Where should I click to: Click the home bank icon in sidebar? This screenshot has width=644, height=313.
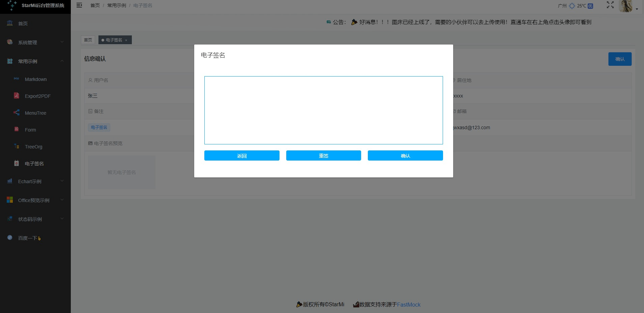[x=10, y=23]
